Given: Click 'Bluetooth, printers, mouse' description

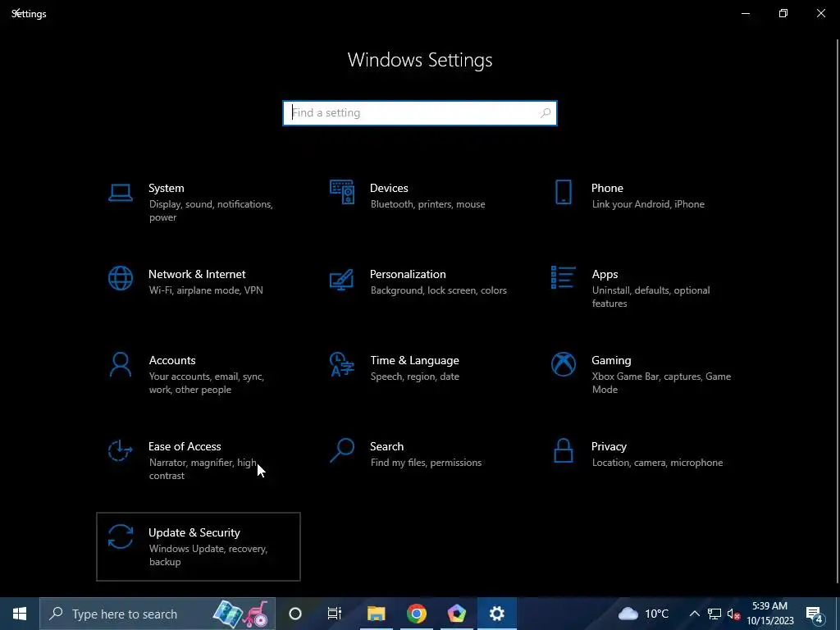Looking at the screenshot, I should pyautogui.click(x=427, y=204).
